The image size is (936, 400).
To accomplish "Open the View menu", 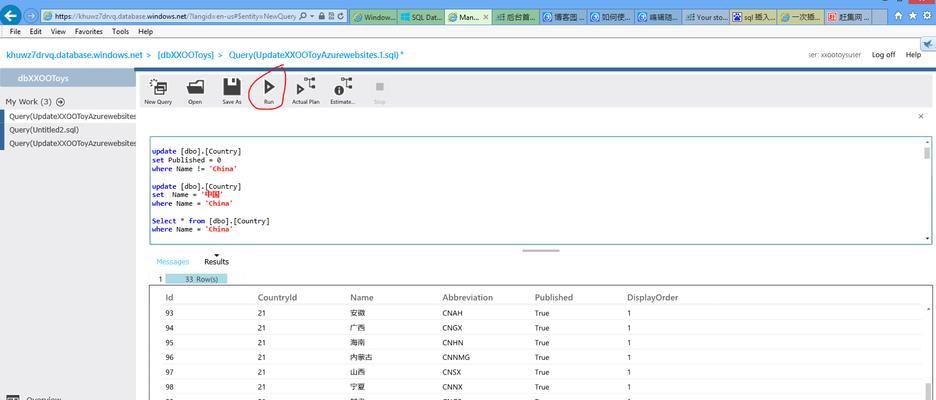I will pyautogui.click(x=58, y=31).
